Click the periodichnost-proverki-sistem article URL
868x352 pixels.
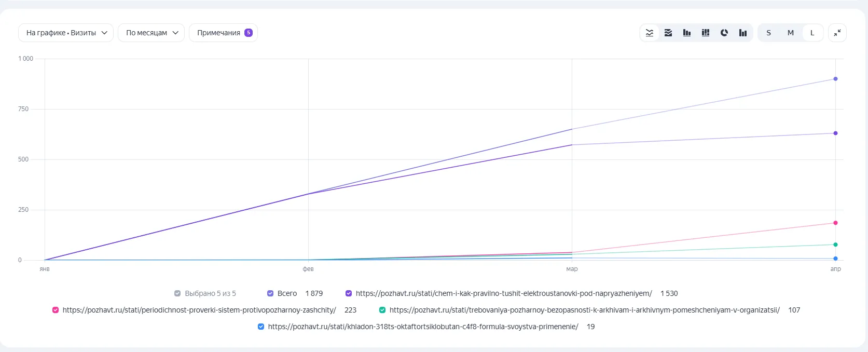tap(199, 310)
